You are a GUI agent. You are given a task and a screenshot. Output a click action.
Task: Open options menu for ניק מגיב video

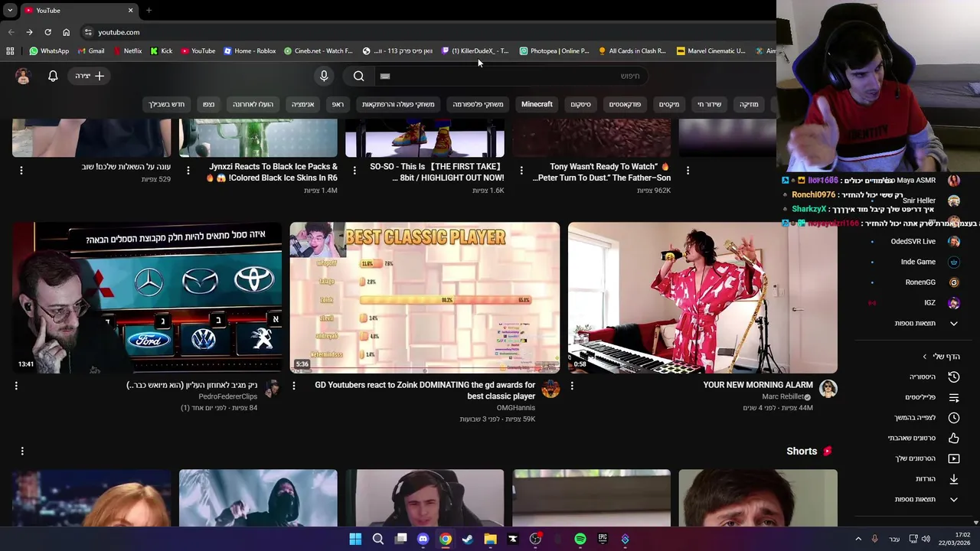click(x=16, y=386)
